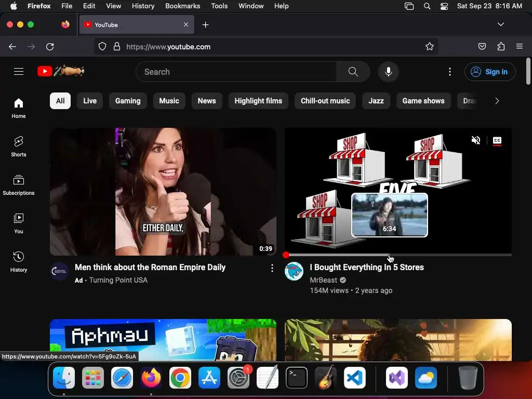Open the Bookmarks menu in menu bar
Image resolution: width=532 pixels, height=399 pixels.
coord(182,6)
